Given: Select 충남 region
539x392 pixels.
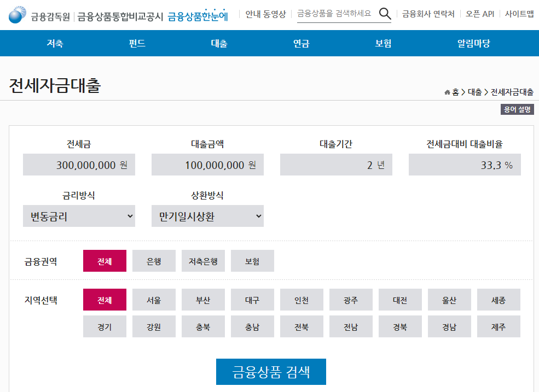Looking at the screenshot, I should 252,326.
